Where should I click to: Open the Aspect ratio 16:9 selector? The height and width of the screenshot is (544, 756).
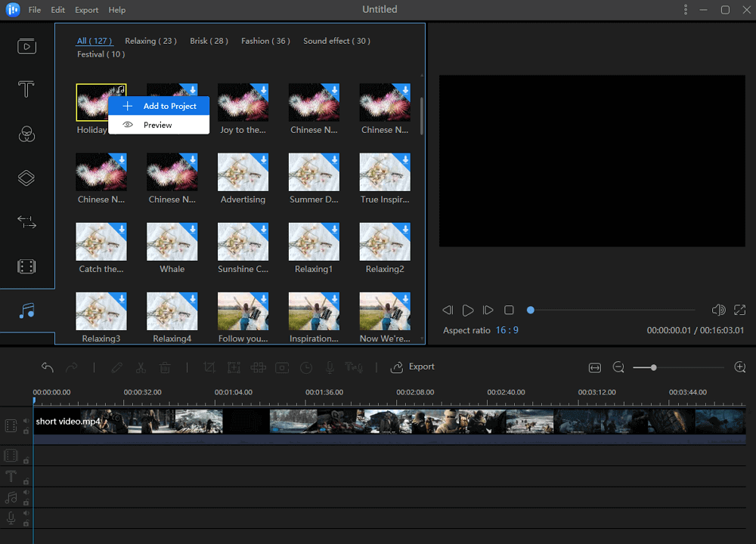507,330
